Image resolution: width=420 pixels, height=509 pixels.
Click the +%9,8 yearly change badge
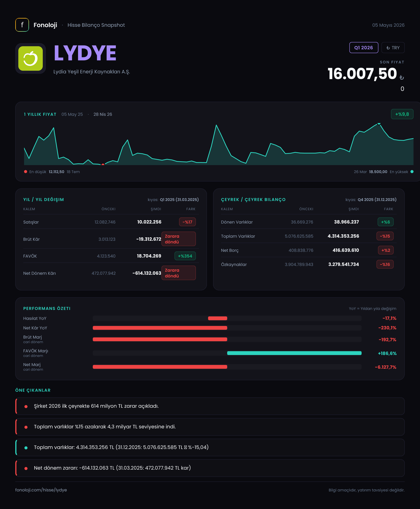pos(402,114)
